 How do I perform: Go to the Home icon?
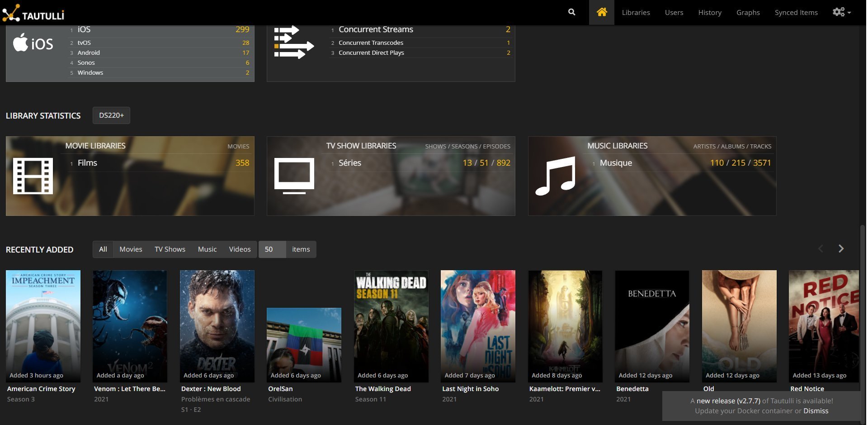pos(601,12)
